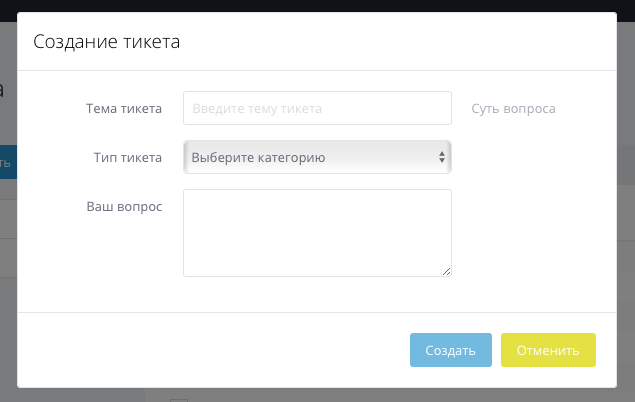This screenshot has width=635, height=402.
Task: Toggle the partially visible checkbox below the dialog
Action: click(x=179, y=400)
